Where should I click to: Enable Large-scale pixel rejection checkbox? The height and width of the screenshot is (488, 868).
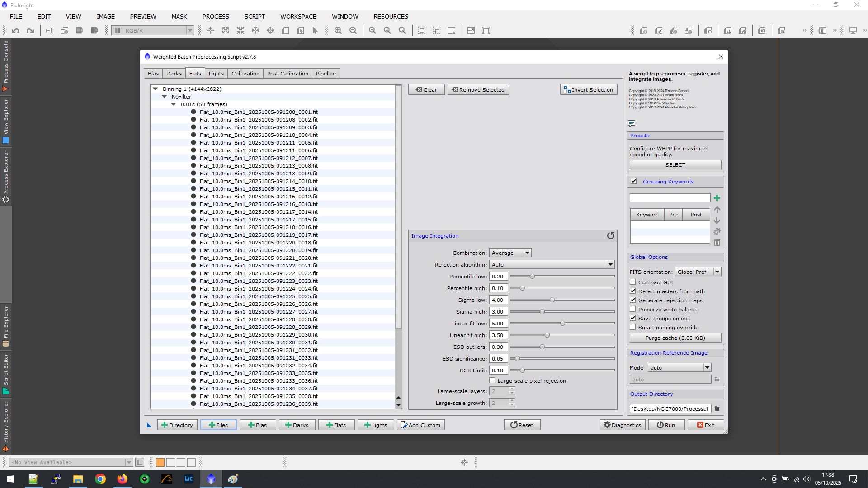coord(492,380)
